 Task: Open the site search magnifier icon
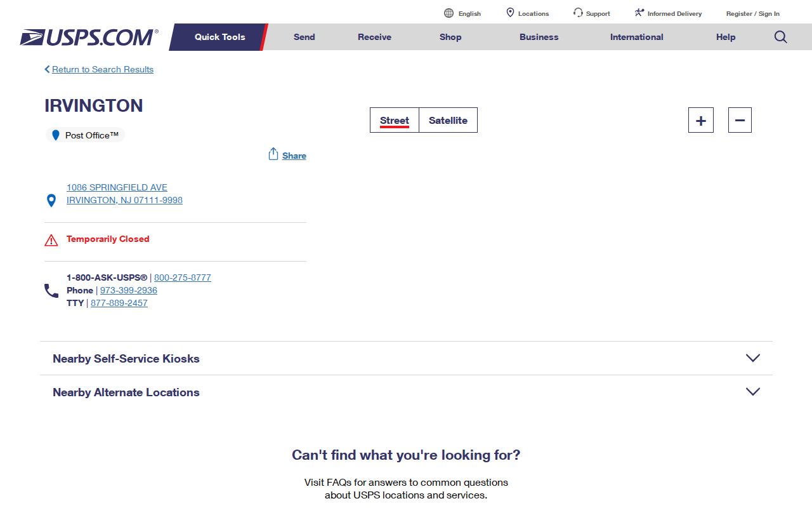click(x=781, y=37)
